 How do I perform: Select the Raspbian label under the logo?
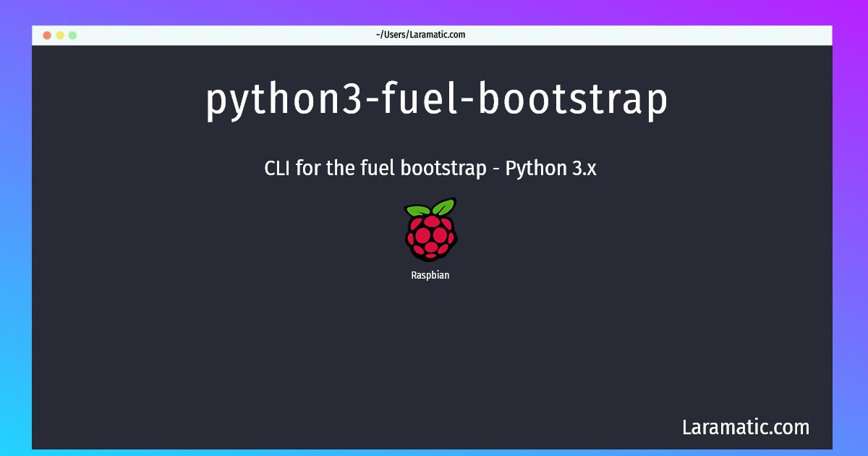pyautogui.click(x=430, y=275)
